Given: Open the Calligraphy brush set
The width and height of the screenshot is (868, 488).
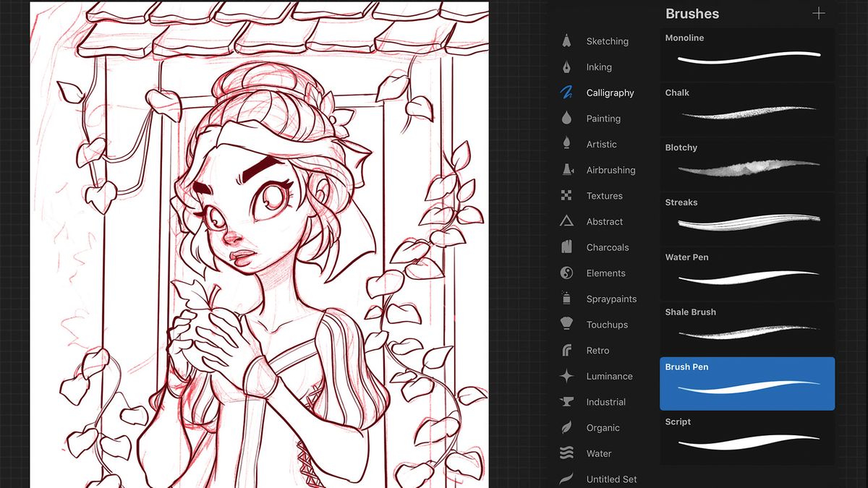Looking at the screenshot, I should pyautogui.click(x=567, y=93).
